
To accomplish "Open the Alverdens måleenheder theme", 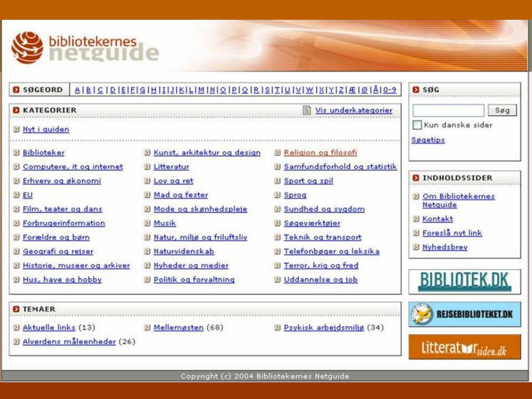I will [x=69, y=342].
